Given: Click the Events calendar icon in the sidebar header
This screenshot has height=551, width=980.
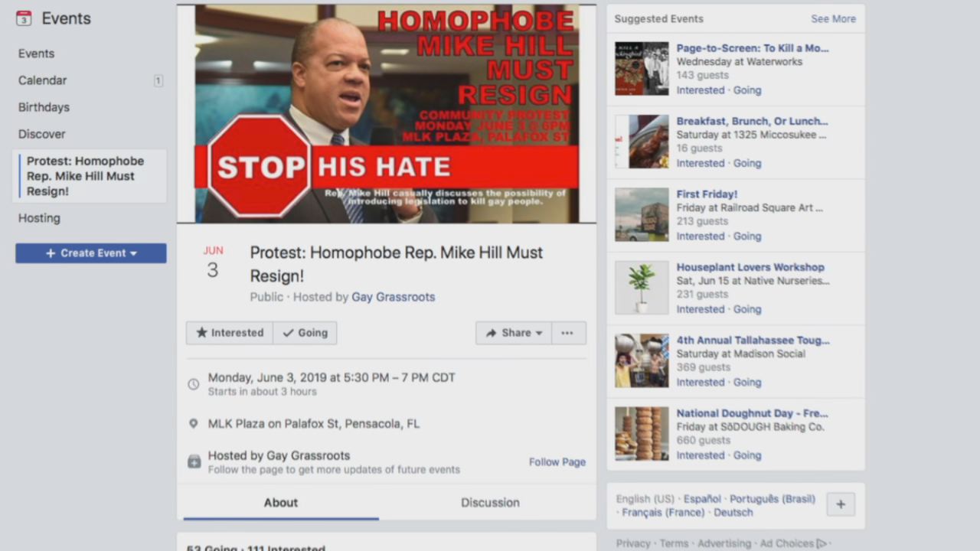Looking at the screenshot, I should coord(24,18).
